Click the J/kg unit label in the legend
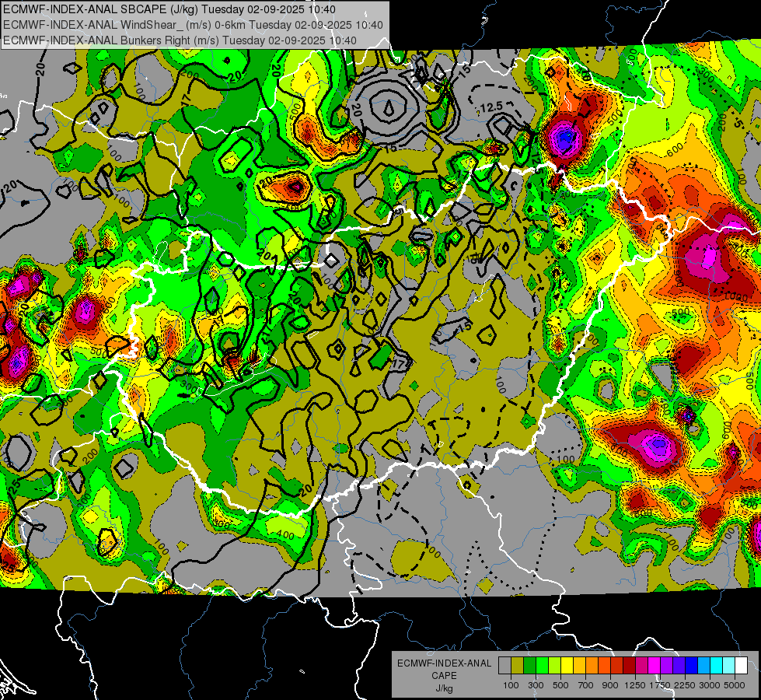Image resolution: width=761 pixels, height=700 pixels. 445,688
